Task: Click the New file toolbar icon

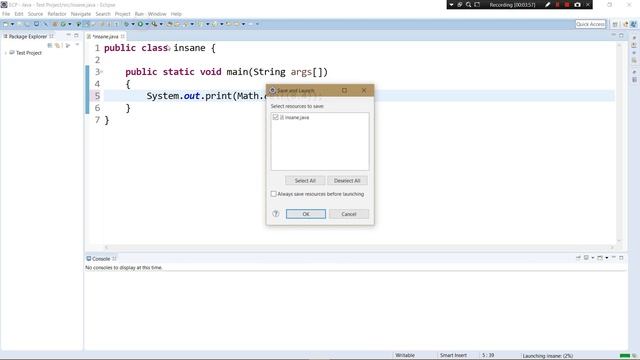Action: tap(5, 24)
